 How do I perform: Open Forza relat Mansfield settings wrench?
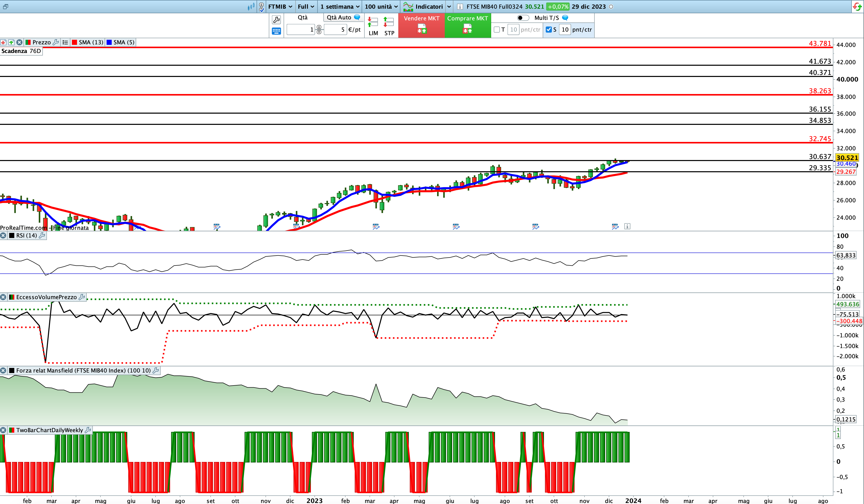point(156,370)
